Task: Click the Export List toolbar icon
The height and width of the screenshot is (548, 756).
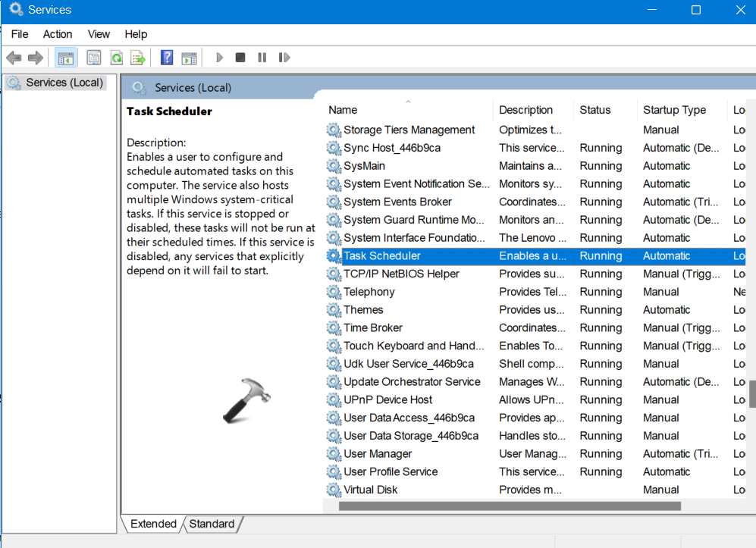Action: click(x=137, y=58)
